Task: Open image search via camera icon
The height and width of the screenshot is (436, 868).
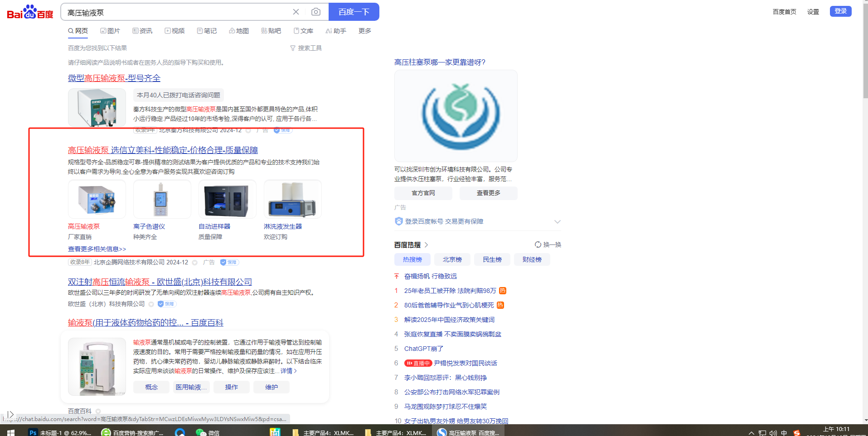Action: pos(316,12)
